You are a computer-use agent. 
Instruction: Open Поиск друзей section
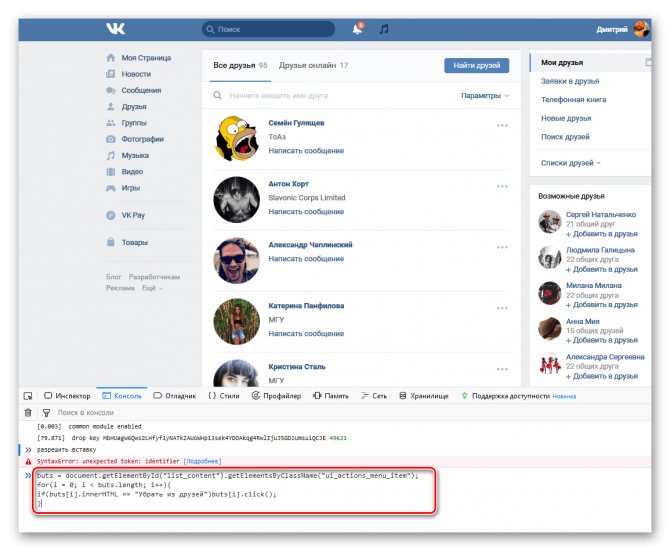click(x=565, y=137)
